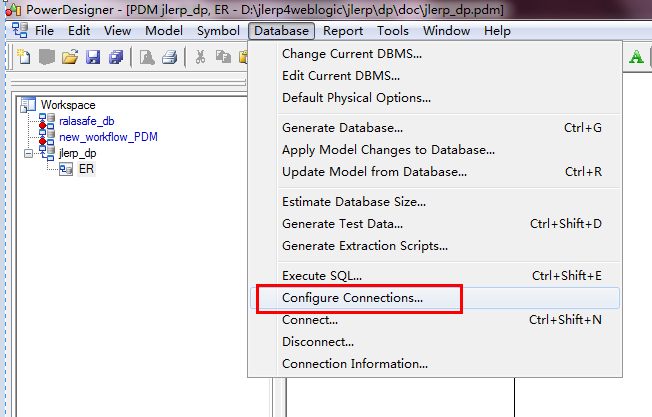The width and height of the screenshot is (652, 417).
Task: Click Connection Information menu entry
Action: (x=355, y=364)
